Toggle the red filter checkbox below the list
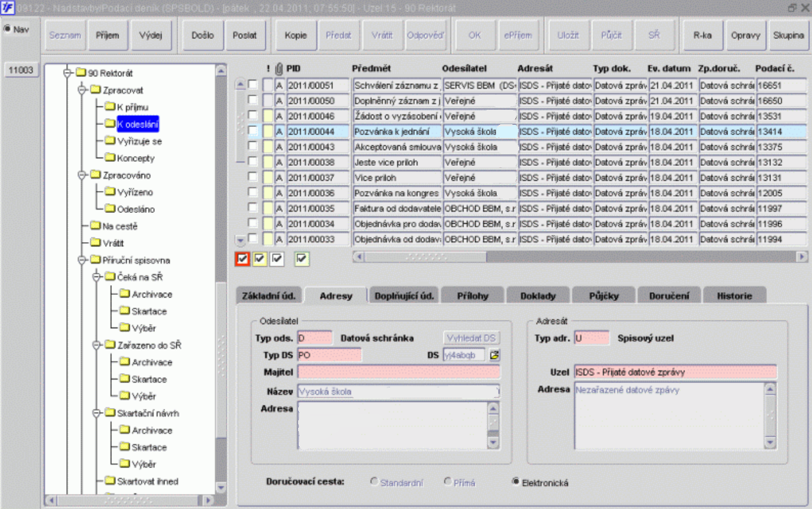The image size is (812, 509). [242, 259]
